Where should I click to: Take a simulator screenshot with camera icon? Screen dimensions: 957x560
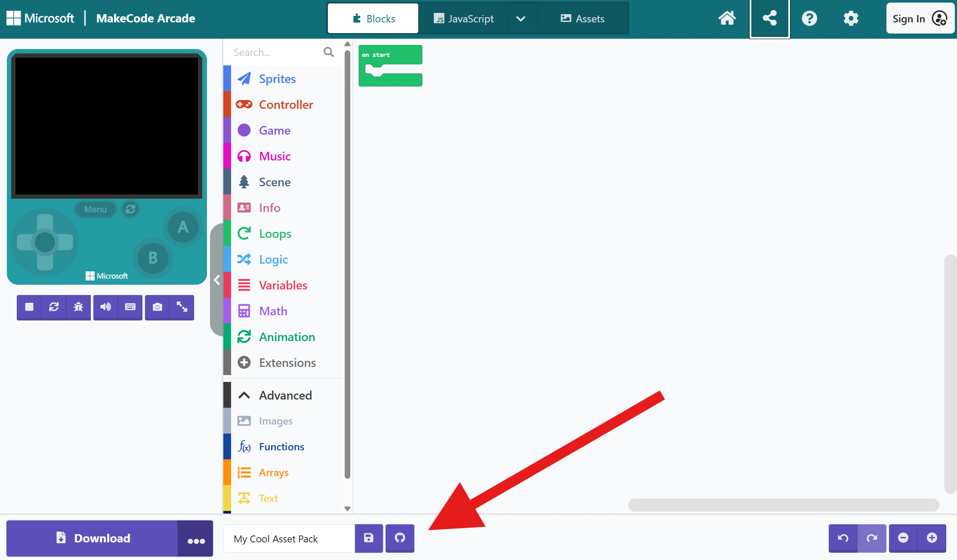click(157, 307)
